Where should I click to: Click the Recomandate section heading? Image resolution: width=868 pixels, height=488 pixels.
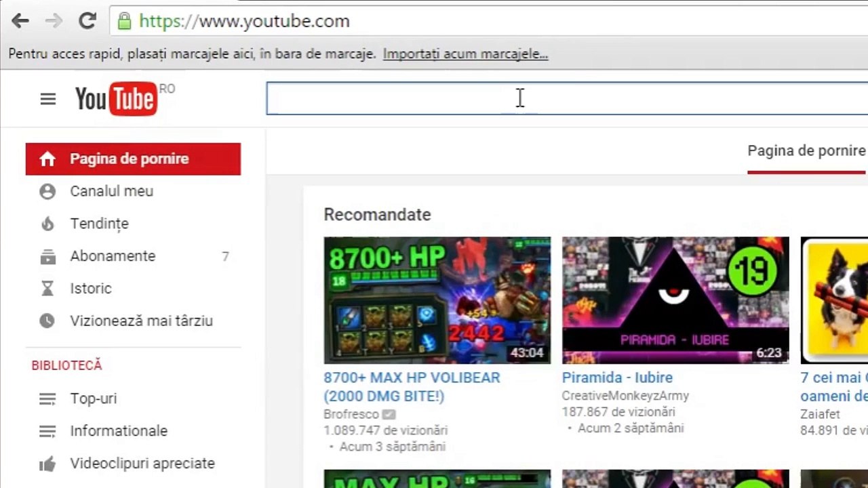point(377,215)
